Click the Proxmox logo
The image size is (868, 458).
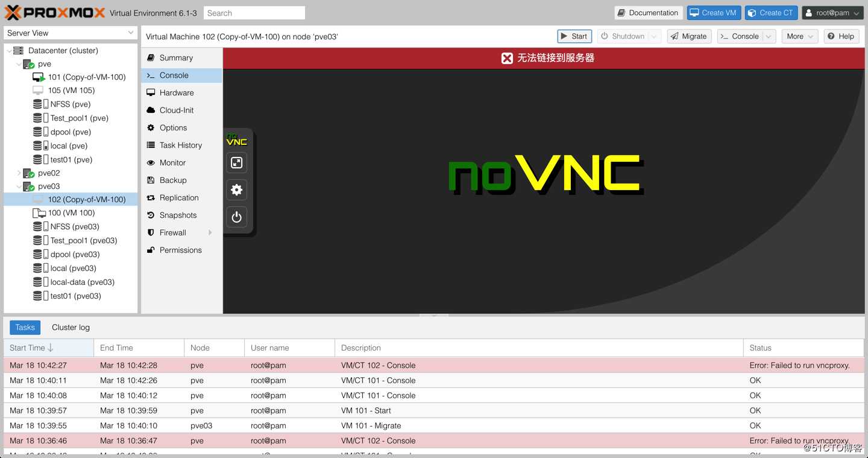tap(55, 12)
